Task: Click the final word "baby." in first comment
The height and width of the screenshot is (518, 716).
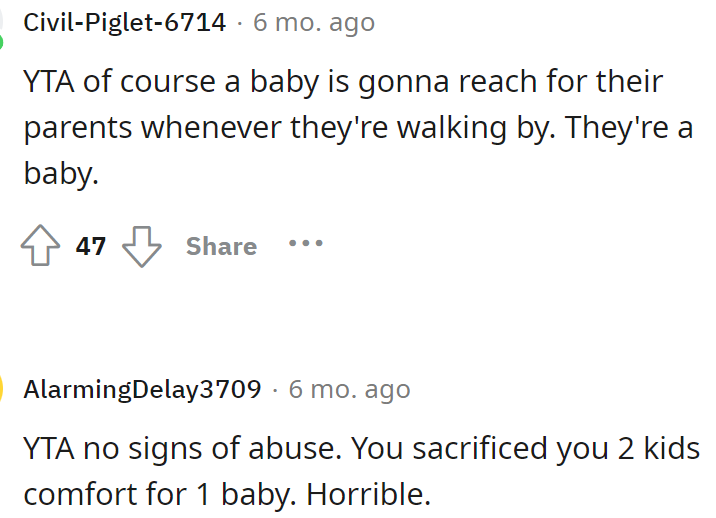Action: pos(61,176)
